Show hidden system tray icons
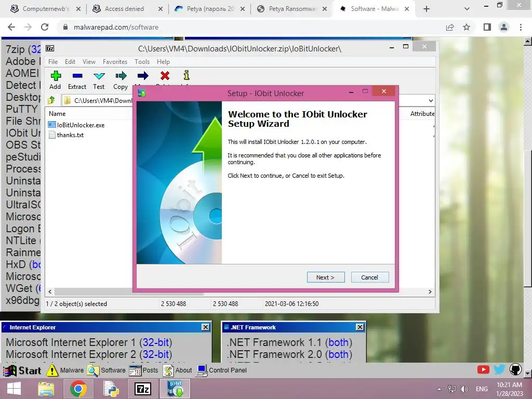The width and height of the screenshot is (532, 399). pos(439,389)
